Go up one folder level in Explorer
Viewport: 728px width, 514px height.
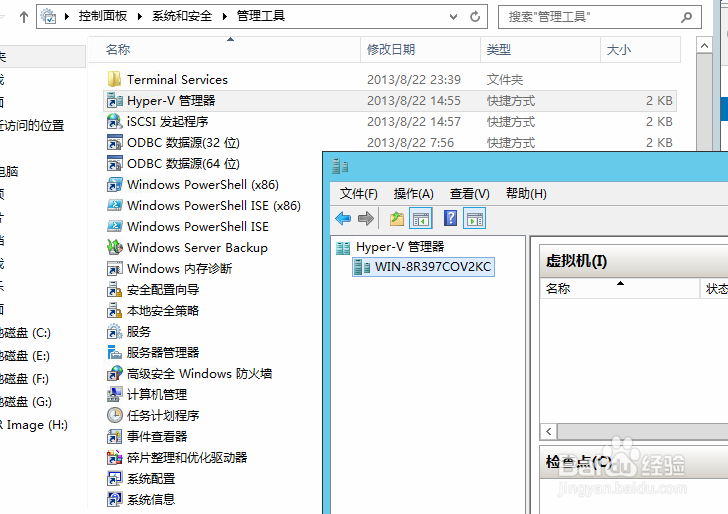coord(24,17)
